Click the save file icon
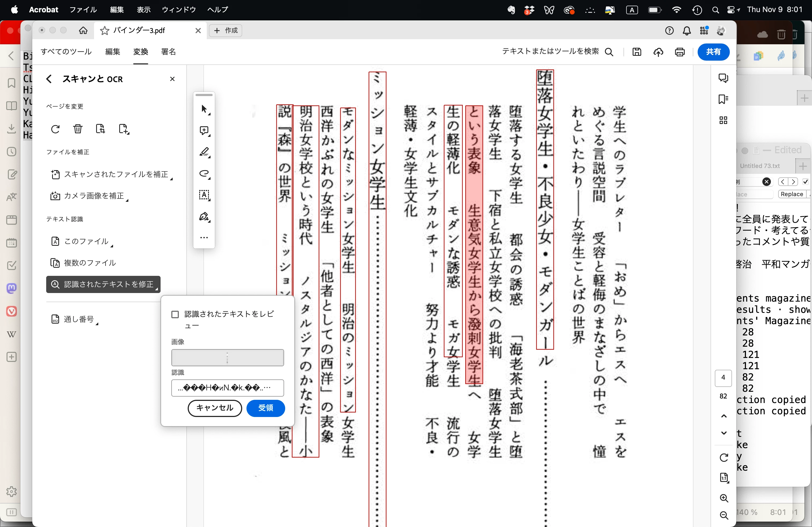This screenshot has width=812, height=527. (637, 52)
